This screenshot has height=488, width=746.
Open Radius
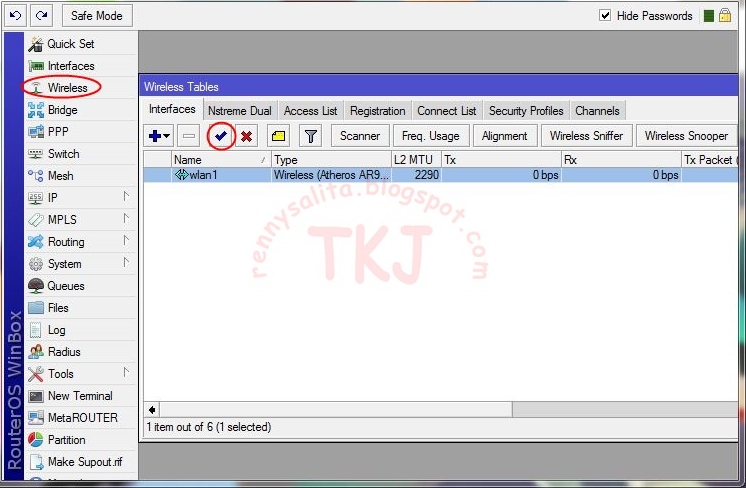81,351
